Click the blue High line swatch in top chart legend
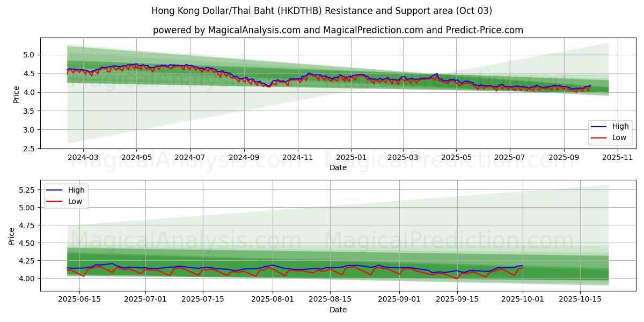The image size is (644, 322). (599, 127)
